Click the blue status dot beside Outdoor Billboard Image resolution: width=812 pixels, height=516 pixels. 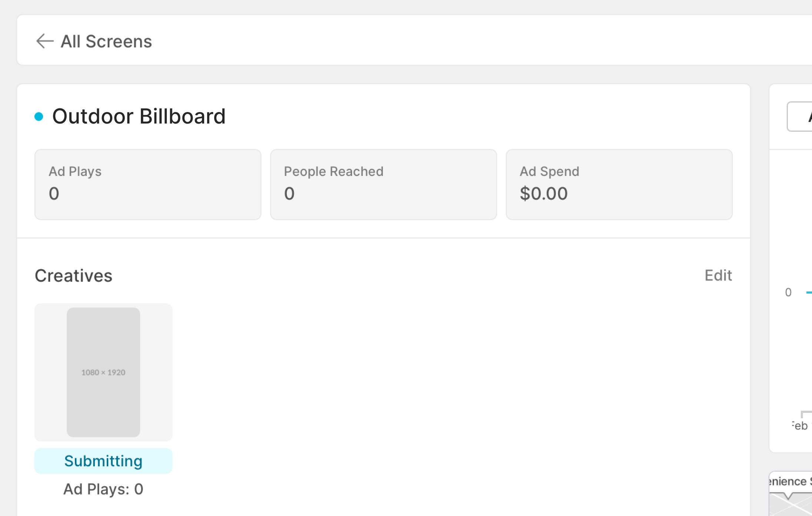coord(39,116)
